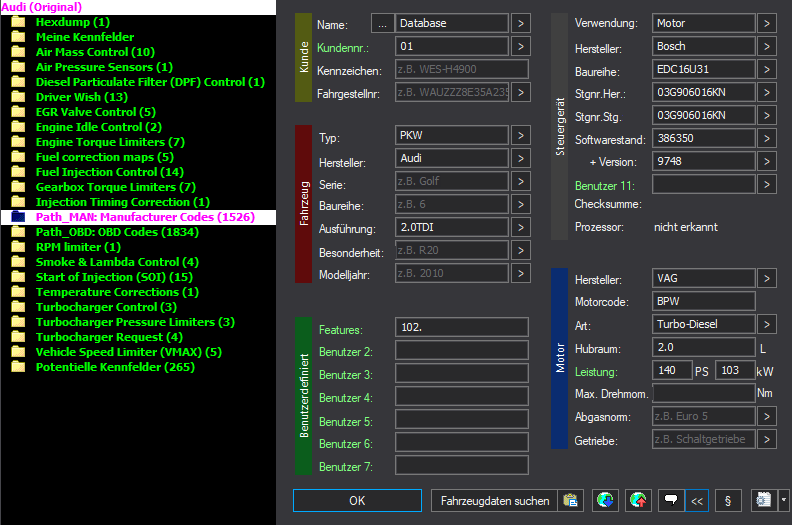
Task: Click the Path_OBD folder icon
Action: coord(19,232)
